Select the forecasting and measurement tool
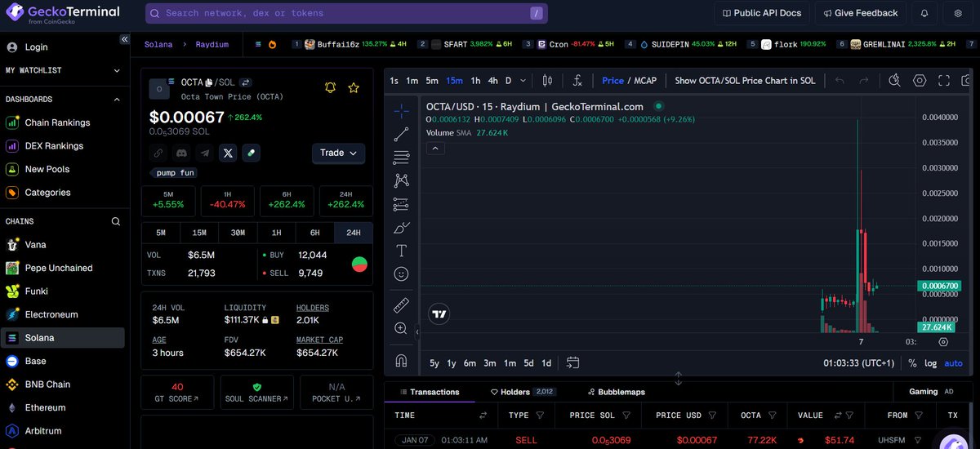 (401, 204)
